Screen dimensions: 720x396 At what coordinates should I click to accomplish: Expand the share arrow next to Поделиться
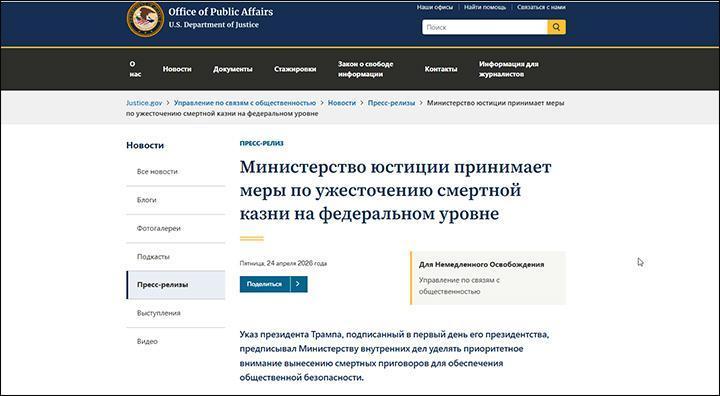298,284
